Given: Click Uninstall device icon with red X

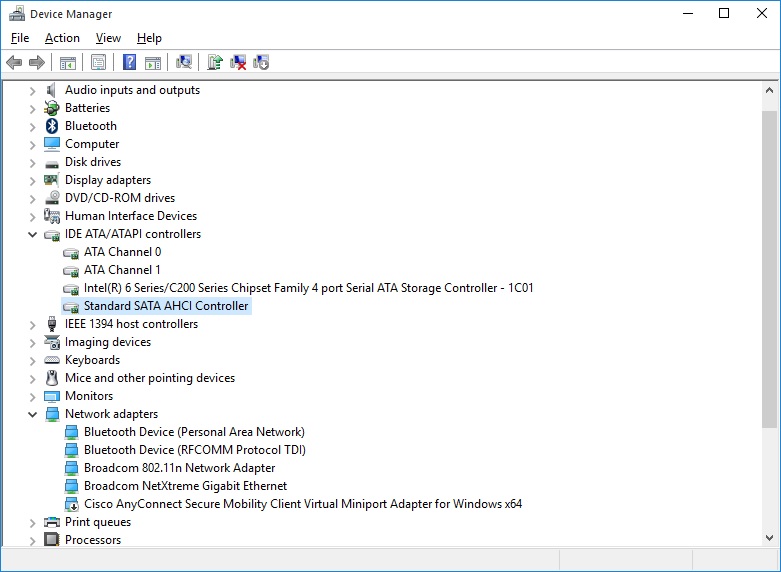Looking at the screenshot, I should click(x=238, y=63).
